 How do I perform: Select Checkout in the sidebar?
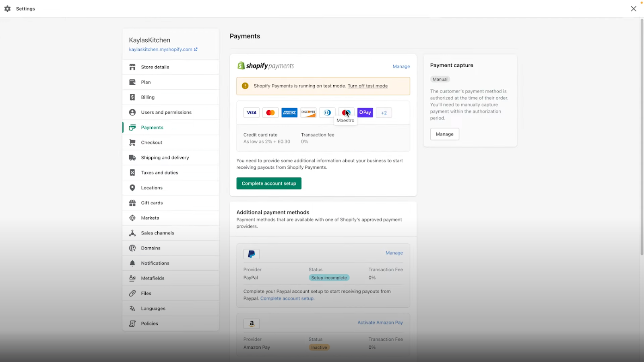click(171, 142)
